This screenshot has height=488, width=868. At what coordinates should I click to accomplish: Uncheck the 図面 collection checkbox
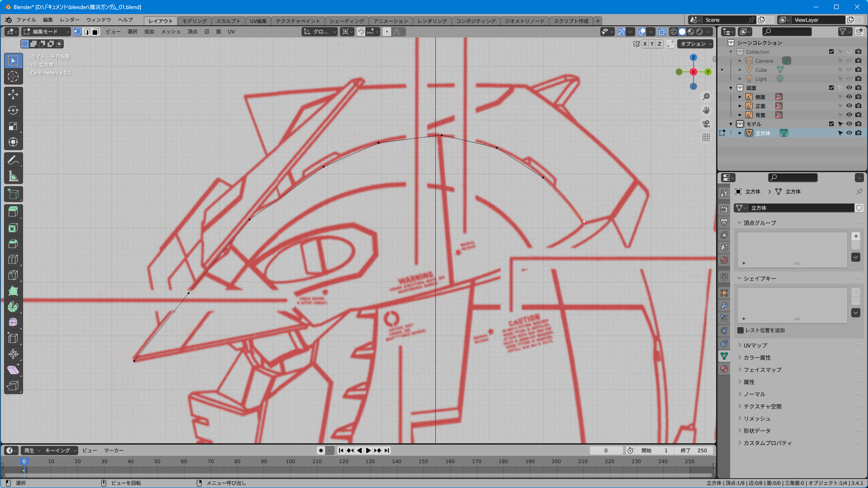[831, 88]
